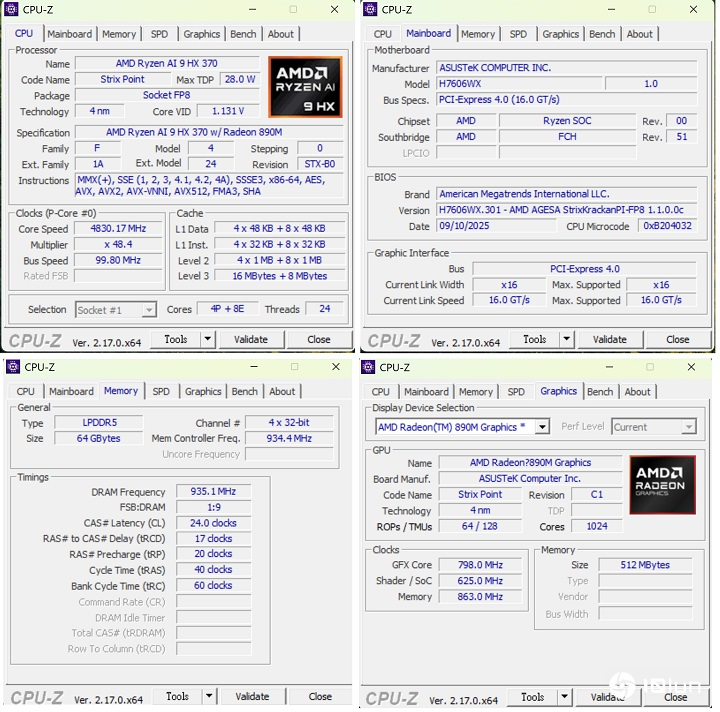Click the AMD Ryzen AI 9 HX logo

click(305, 87)
